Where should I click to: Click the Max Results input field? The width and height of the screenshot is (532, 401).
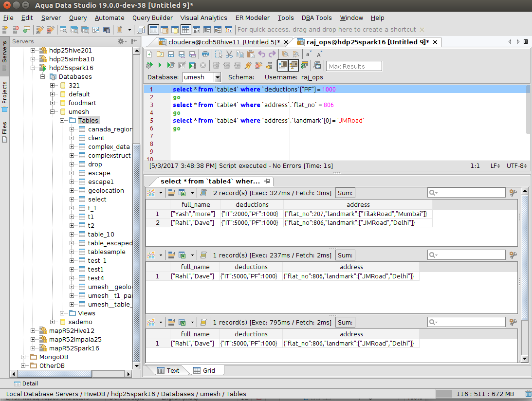coord(353,66)
